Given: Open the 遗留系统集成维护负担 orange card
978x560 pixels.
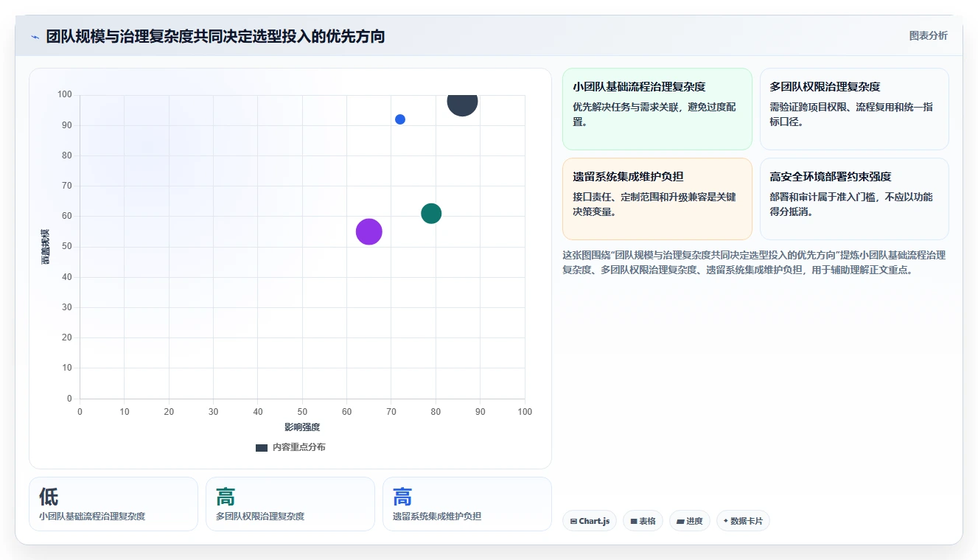Looking at the screenshot, I should tap(657, 199).
